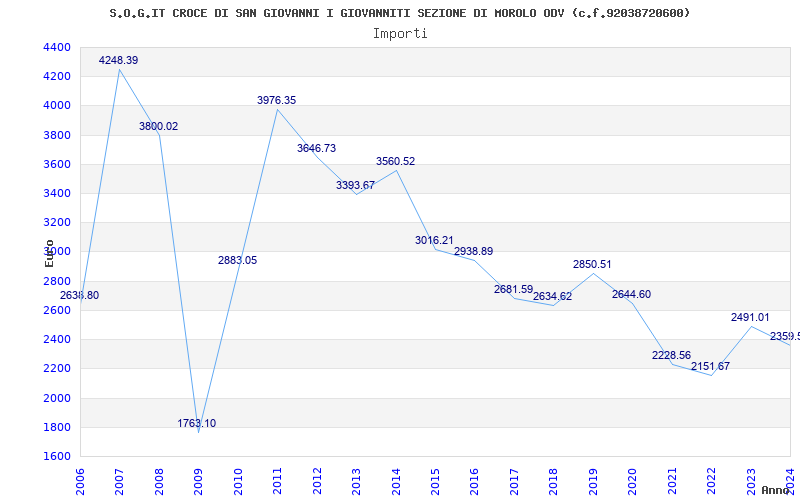Click the chart title S.O.G.IT CROCE DI SAN GIOVANNI
Image resolution: width=800 pixels, height=500 pixels.
click(x=399, y=13)
